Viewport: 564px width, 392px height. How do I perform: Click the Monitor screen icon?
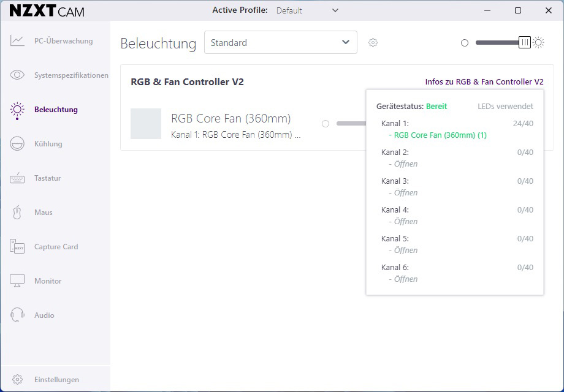point(17,281)
